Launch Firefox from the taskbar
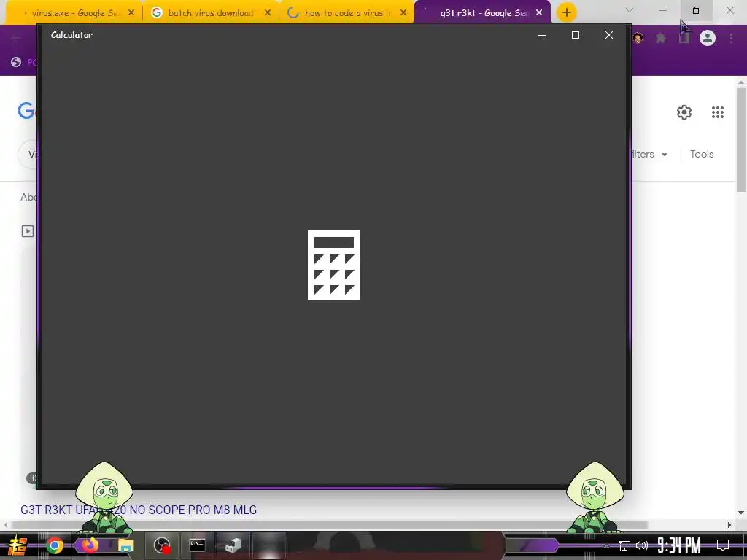This screenshot has height=560, width=747. click(x=90, y=545)
